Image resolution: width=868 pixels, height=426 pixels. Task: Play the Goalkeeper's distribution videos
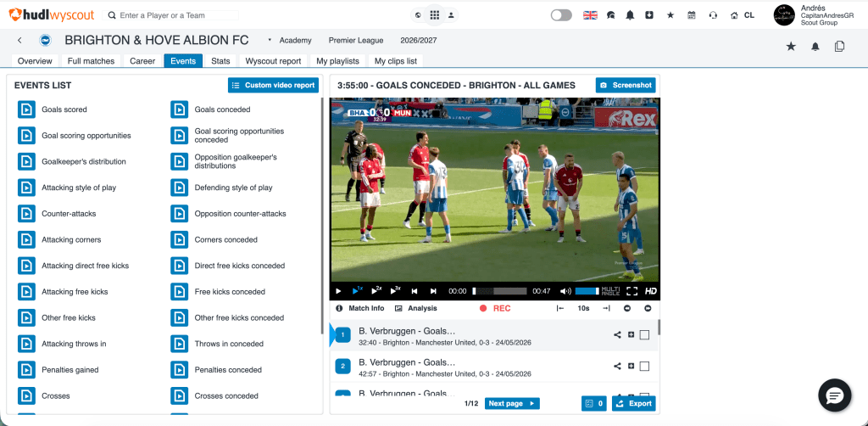coord(26,162)
